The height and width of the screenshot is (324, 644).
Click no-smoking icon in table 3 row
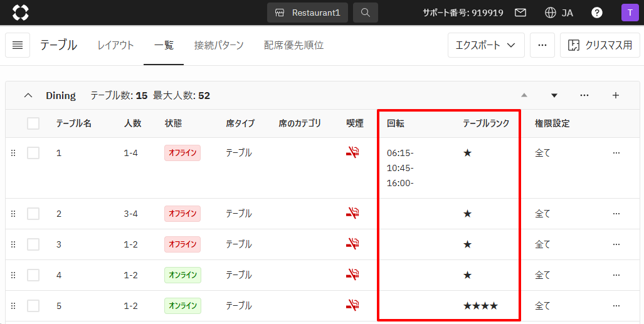tap(352, 244)
